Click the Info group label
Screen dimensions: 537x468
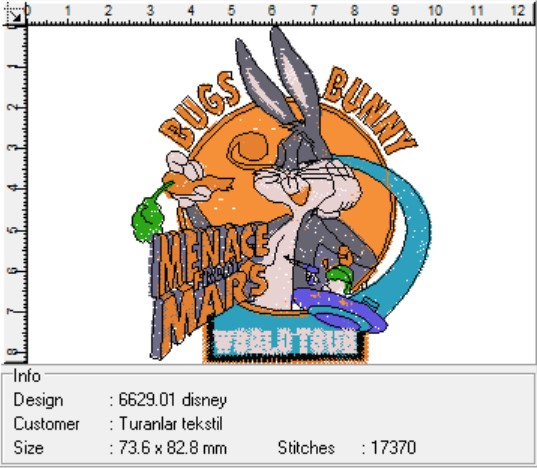point(27,376)
